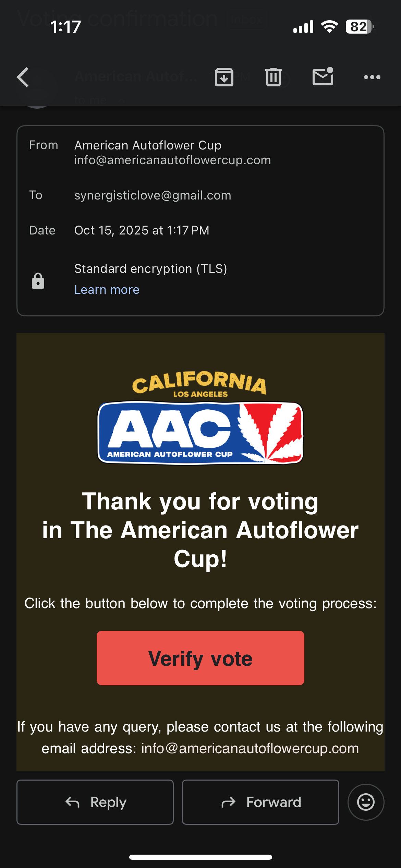The image size is (401, 868).
Task: Tap the Wi-Fi icon in the status bar
Action: coord(329,27)
